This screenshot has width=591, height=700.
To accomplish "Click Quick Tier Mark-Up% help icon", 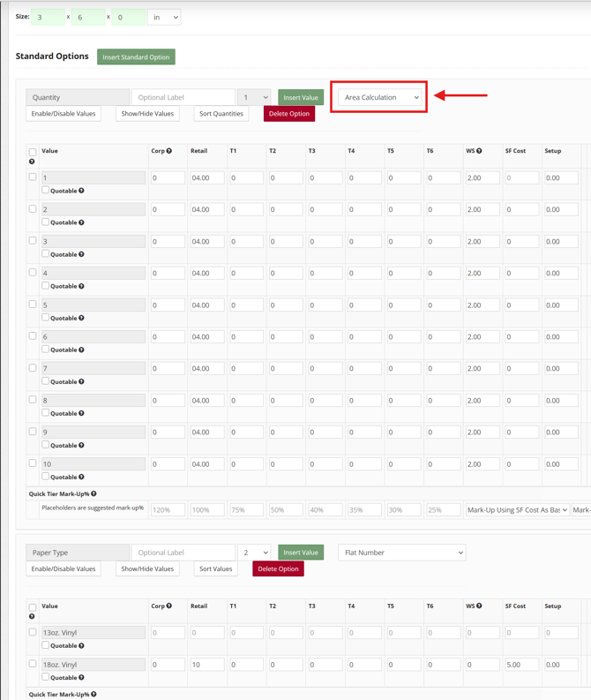I will pos(94,494).
